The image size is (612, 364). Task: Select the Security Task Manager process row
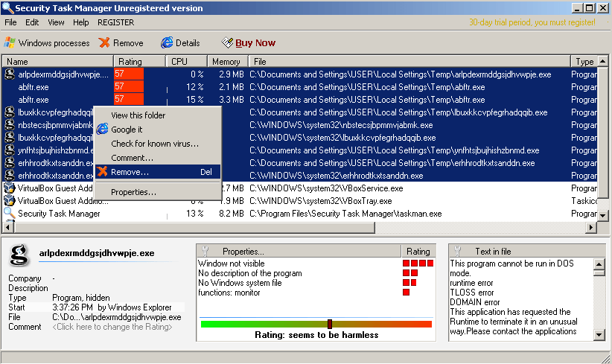300,214
